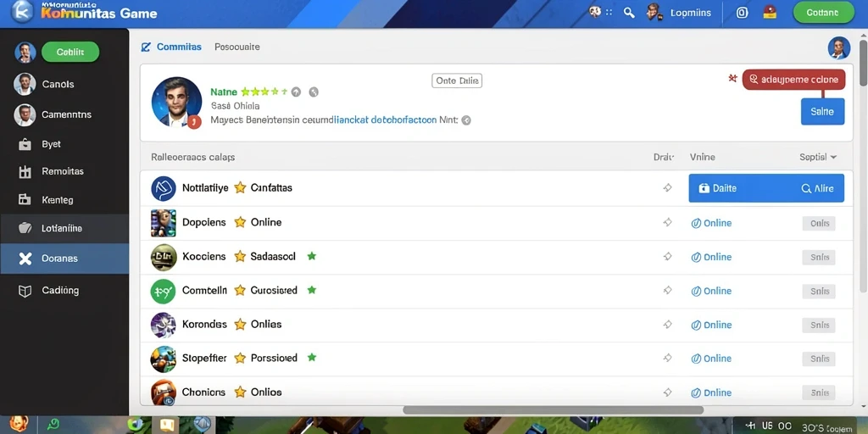The height and width of the screenshot is (434, 868).
Task: Open the Lopmiins user profile
Action: coord(679,13)
